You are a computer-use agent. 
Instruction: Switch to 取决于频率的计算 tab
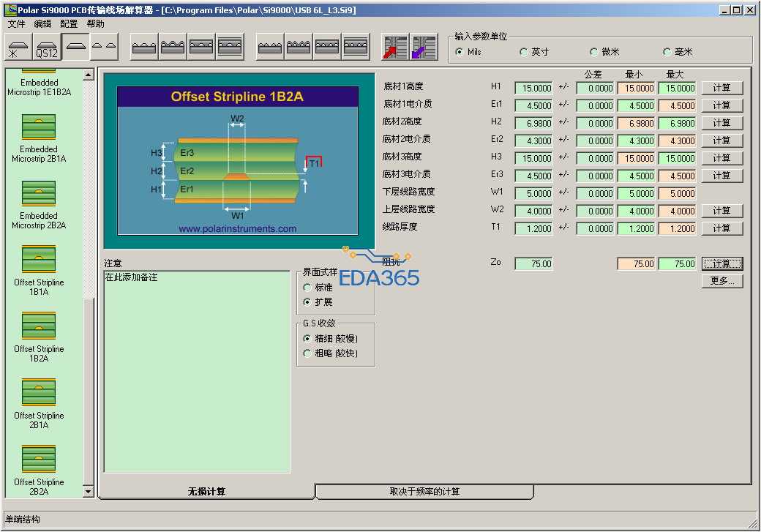coord(424,492)
